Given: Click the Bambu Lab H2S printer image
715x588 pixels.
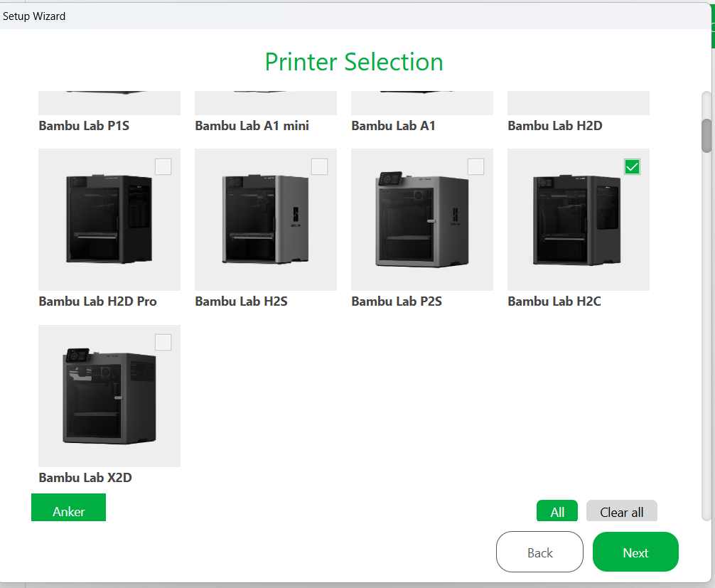Looking at the screenshot, I should click(x=266, y=220).
